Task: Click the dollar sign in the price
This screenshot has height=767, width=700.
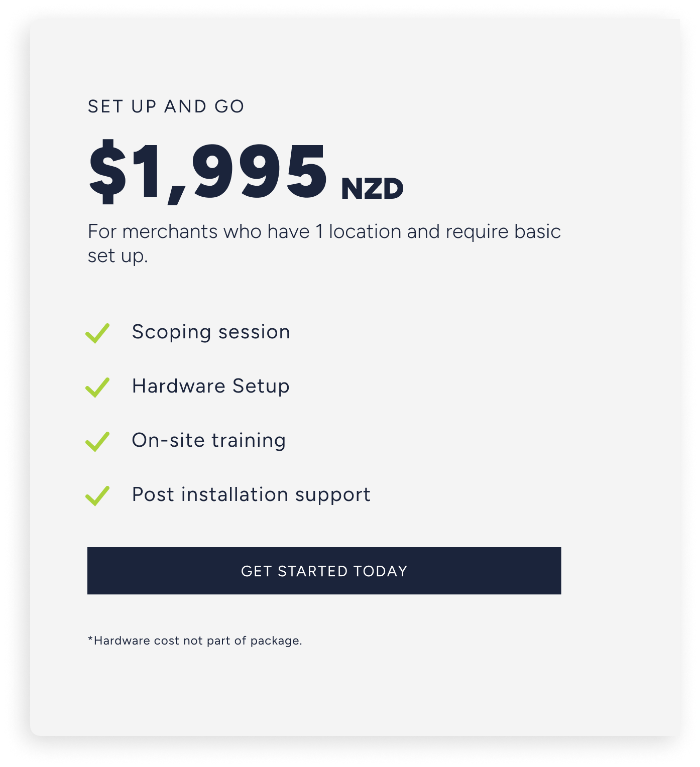Action: coord(107,172)
